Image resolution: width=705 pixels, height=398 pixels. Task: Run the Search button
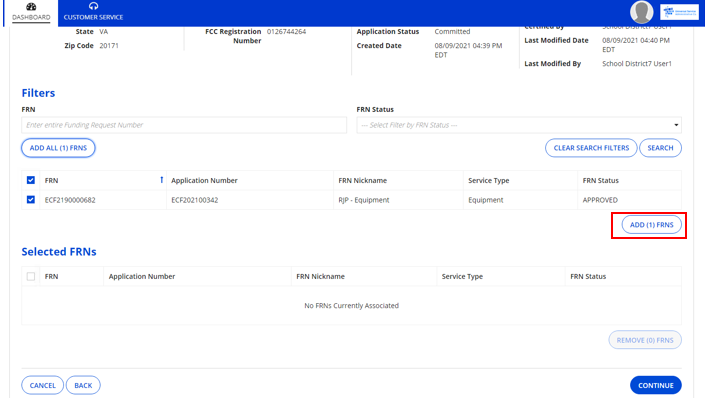coord(660,148)
